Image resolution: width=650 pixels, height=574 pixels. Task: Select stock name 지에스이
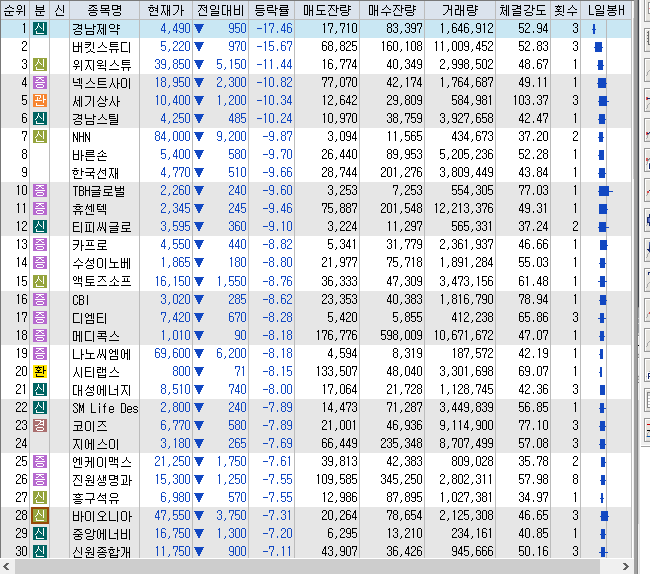click(x=96, y=444)
